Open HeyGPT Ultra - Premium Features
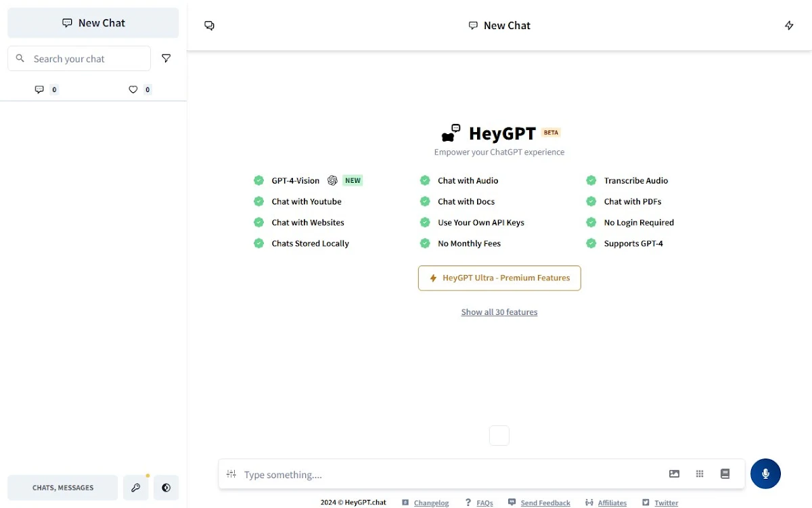Screen dimensions: 812x508 (499, 278)
